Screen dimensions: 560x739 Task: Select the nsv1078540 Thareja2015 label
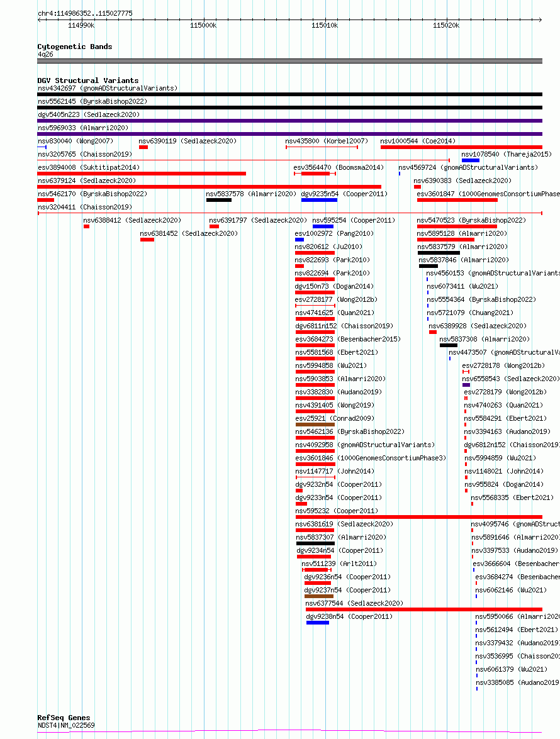click(x=507, y=154)
